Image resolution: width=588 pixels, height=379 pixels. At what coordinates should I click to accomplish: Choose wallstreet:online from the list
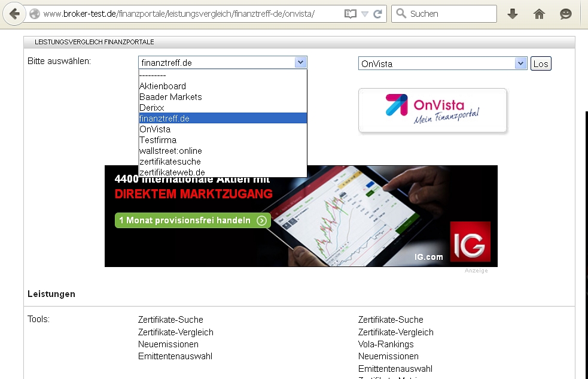[x=223, y=151]
